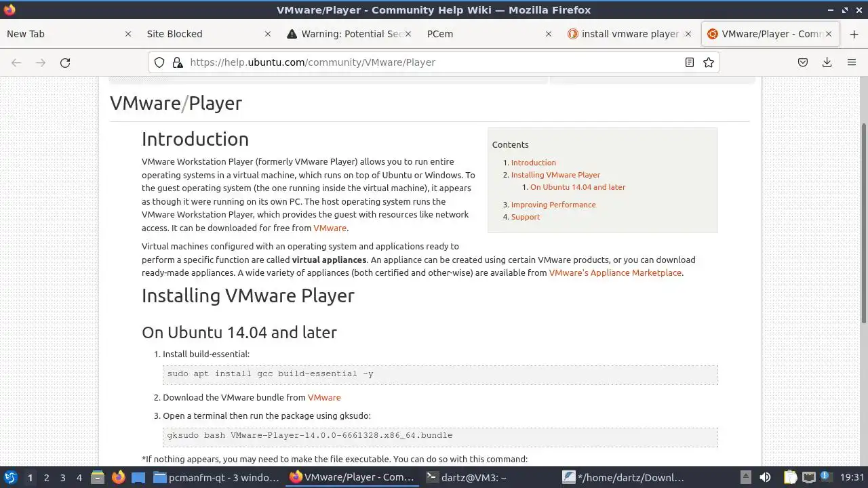Follow VMware link in Introduction paragraph
The image size is (868, 488).
[x=330, y=228]
